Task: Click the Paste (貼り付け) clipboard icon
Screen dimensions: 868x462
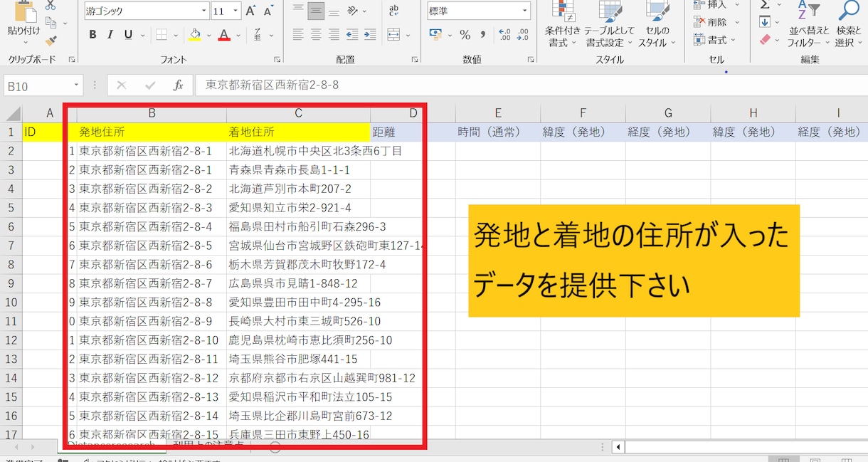Action: pos(24,13)
